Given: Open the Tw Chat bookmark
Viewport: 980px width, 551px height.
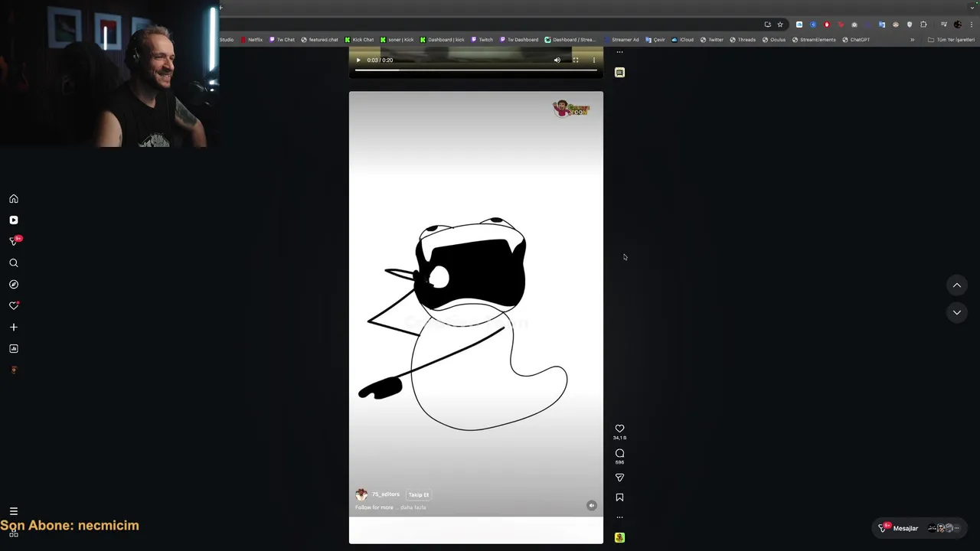Looking at the screenshot, I should tap(282, 40).
